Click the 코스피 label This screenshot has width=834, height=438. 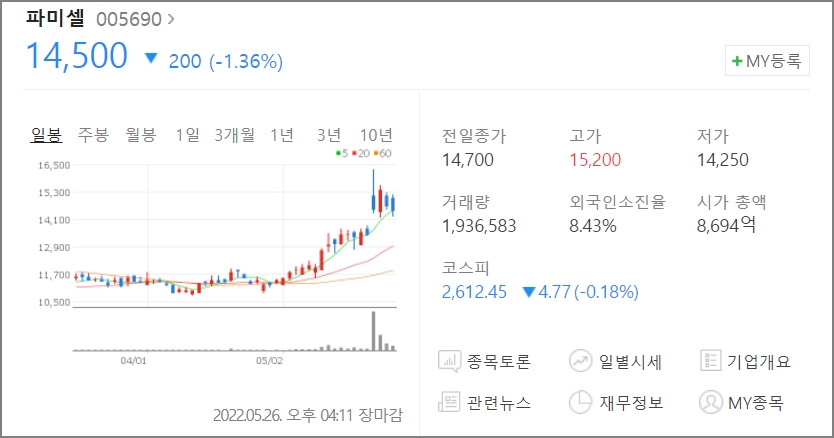465,268
